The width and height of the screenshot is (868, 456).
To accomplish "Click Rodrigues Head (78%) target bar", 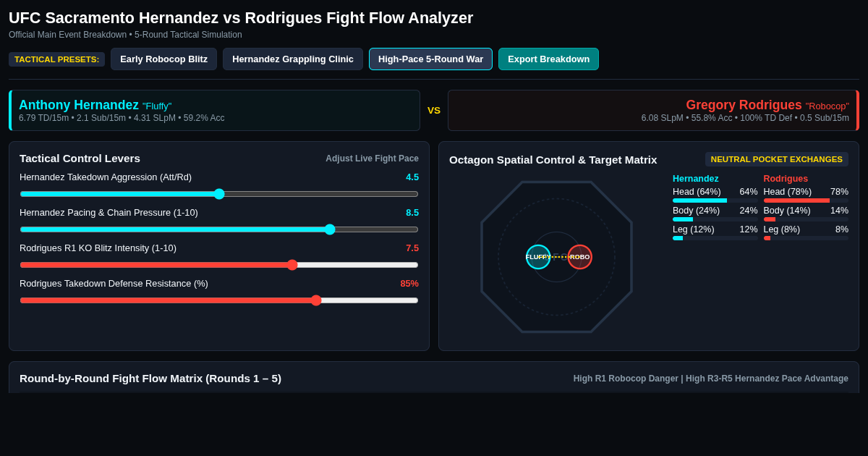I will [806, 200].
